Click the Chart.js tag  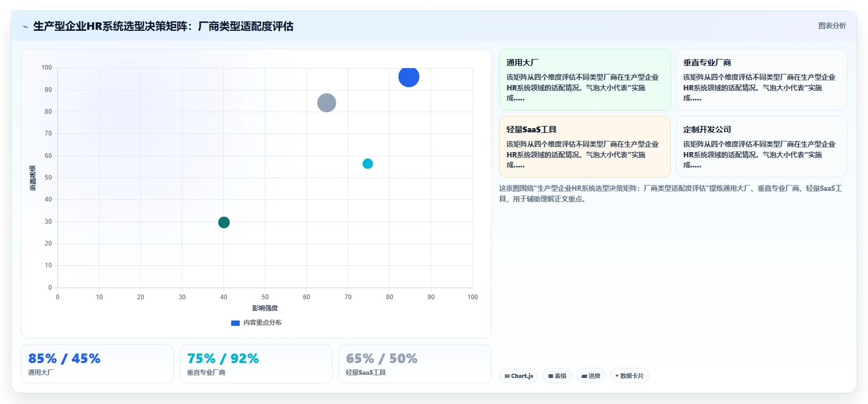click(519, 376)
